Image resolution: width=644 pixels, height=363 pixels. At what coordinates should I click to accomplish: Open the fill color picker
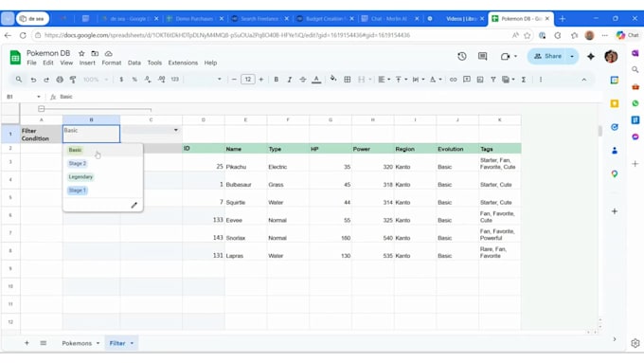pyautogui.click(x=333, y=79)
